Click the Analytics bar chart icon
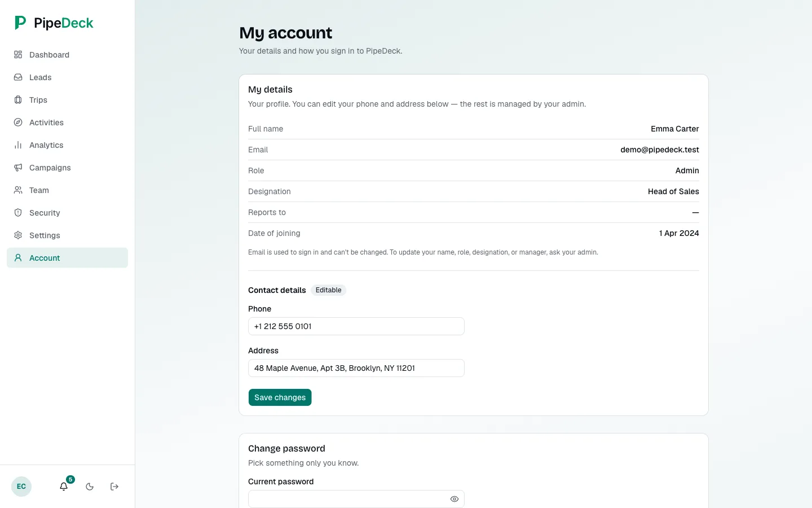The height and width of the screenshot is (508, 812). [x=18, y=145]
